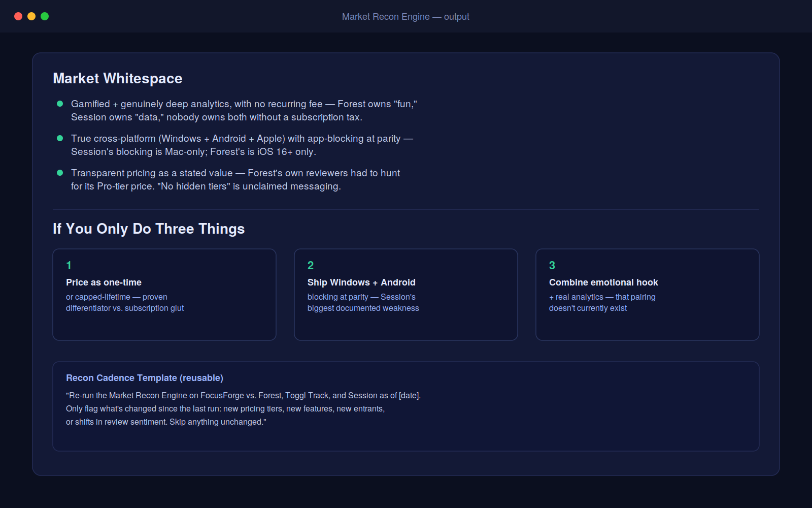Click 'biggest documented weakness' description text
Screen dimensions: 812x508
(363, 308)
